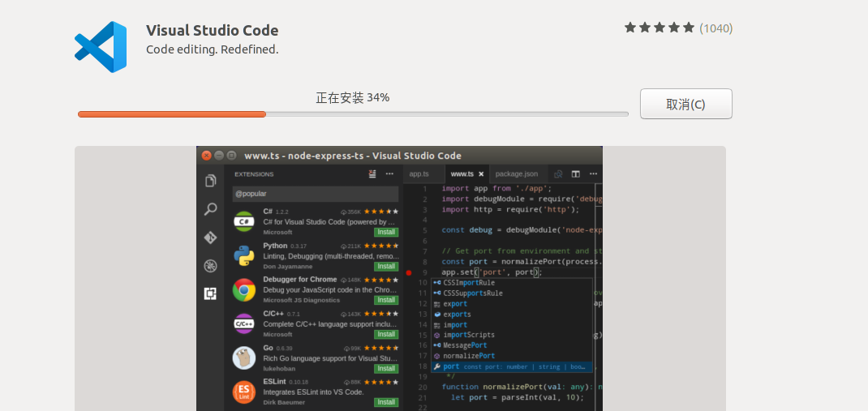
Task: Click the previewed window title 'www.ts - node-express-ts'
Action: pyautogui.click(x=304, y=156)
